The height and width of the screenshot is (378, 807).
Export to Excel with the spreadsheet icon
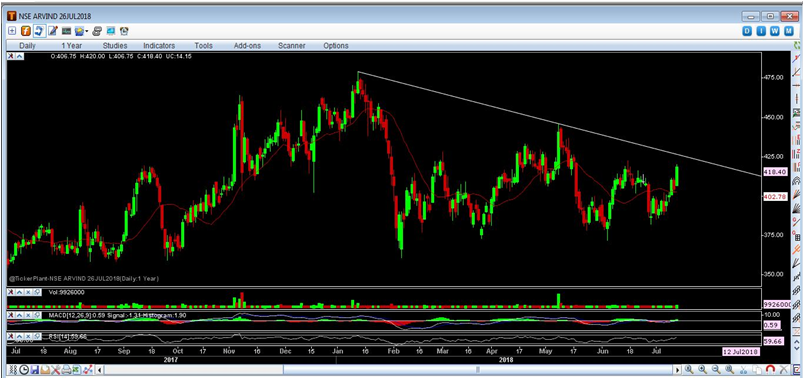click(77, 370)
